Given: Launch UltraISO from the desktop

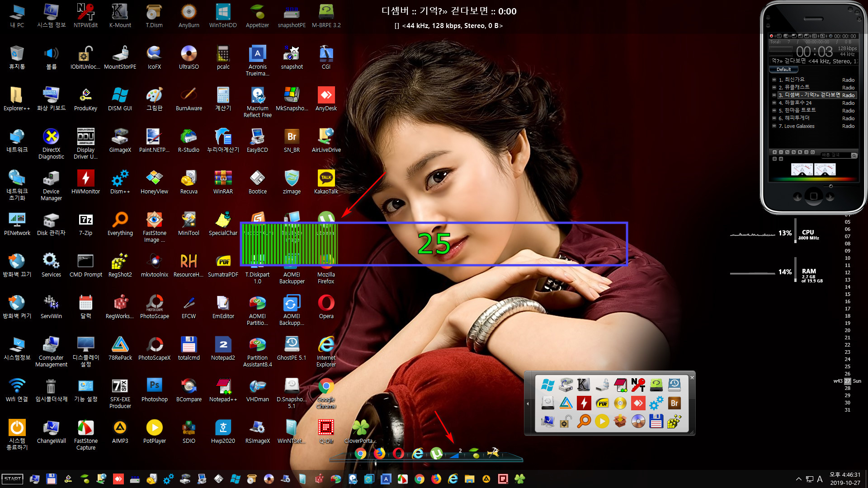Looking at the screenshot, I should pyautogui.click(x=189, y=57).
